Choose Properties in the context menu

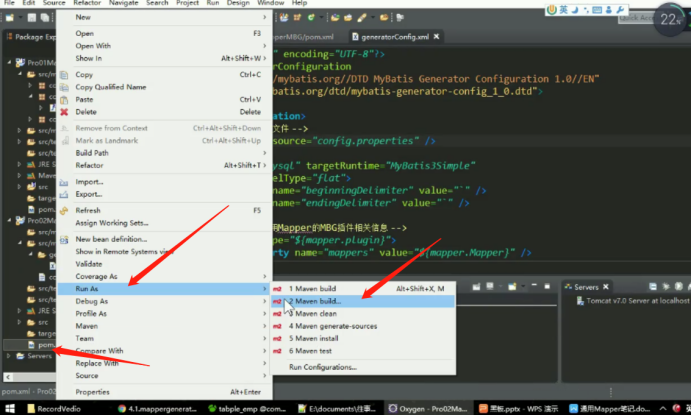click(165, 392)
